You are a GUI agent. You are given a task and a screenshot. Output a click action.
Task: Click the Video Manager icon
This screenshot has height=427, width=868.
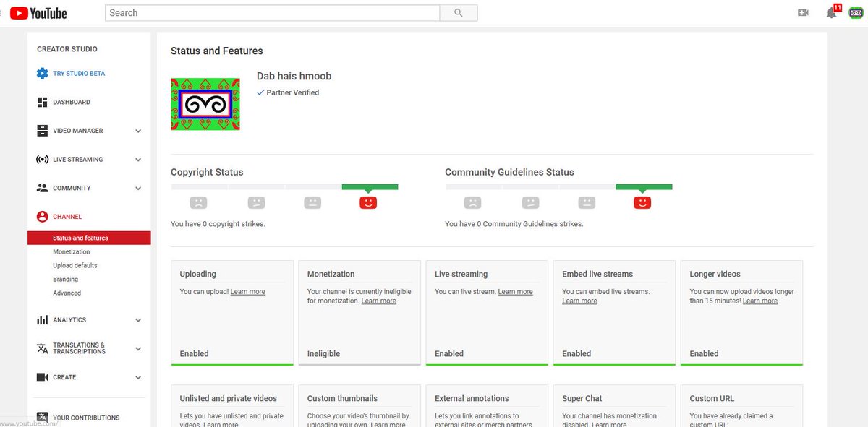(x=42, y=131)
